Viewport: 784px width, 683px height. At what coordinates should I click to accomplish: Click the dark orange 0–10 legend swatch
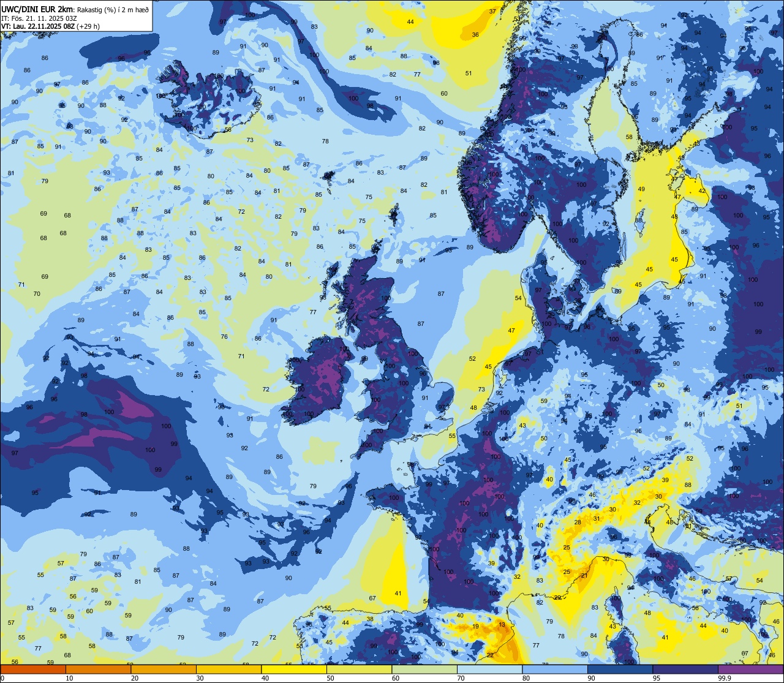pos(33,670)
